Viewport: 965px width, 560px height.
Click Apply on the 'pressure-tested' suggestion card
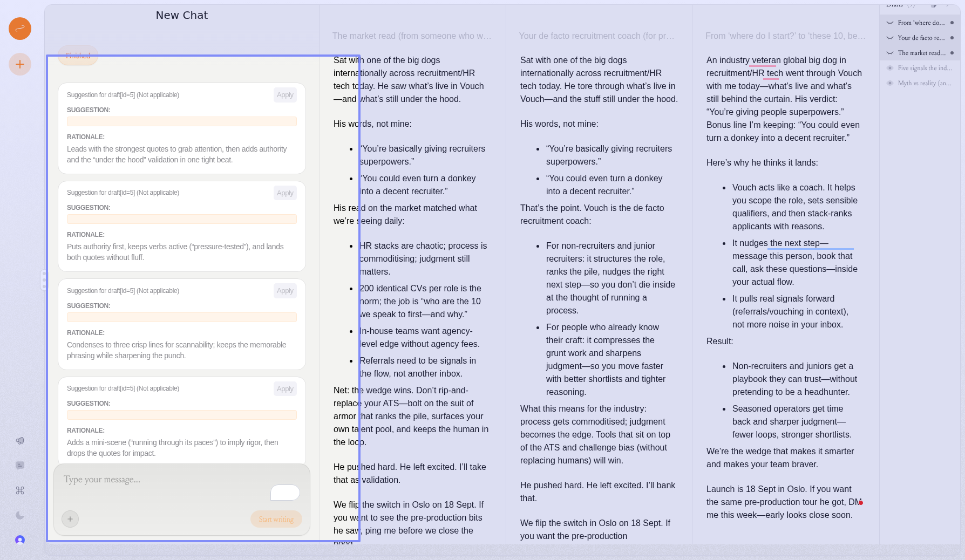[285, 193]
